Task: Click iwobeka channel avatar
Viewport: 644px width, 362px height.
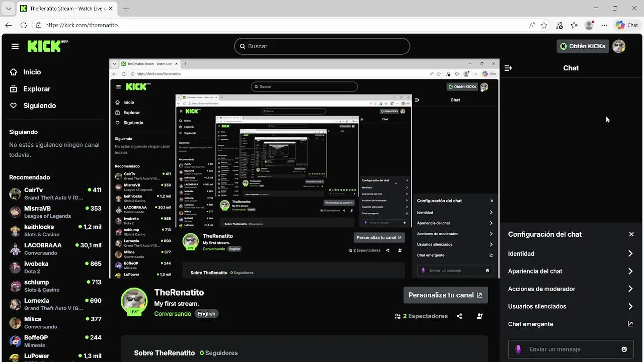Action: pos(15,267)
